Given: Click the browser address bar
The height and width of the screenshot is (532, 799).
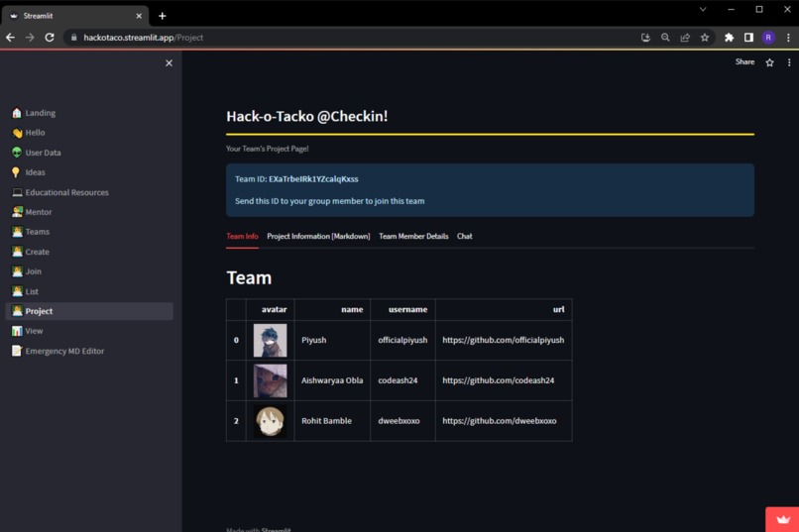Looking at the screenshot, I should (x=352, y=38).
